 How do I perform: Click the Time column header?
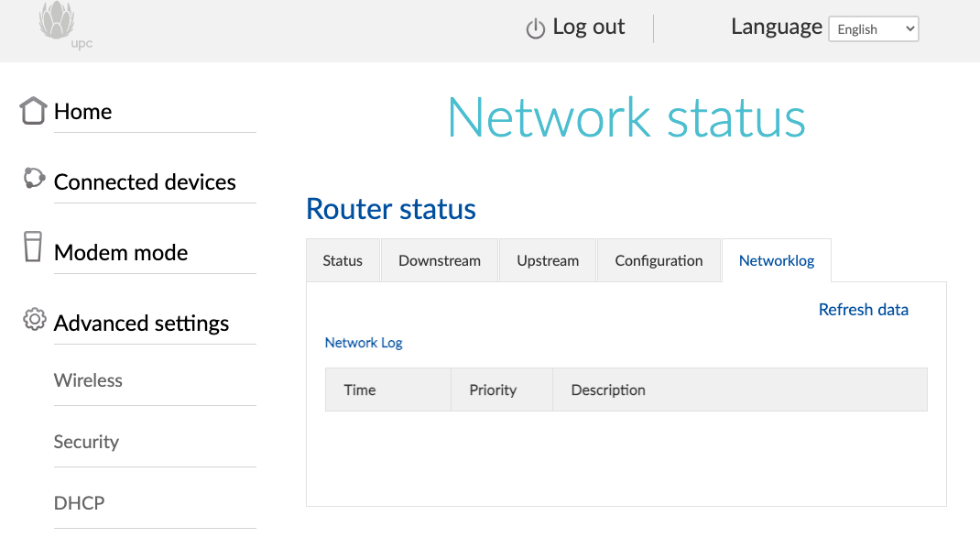click(x=360, y=390)
